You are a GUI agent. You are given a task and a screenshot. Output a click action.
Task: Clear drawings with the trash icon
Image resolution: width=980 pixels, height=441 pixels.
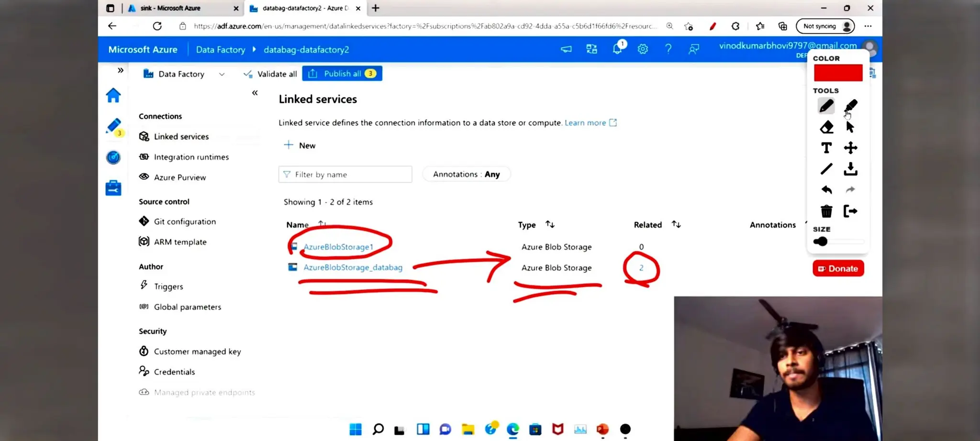[826, 211]
